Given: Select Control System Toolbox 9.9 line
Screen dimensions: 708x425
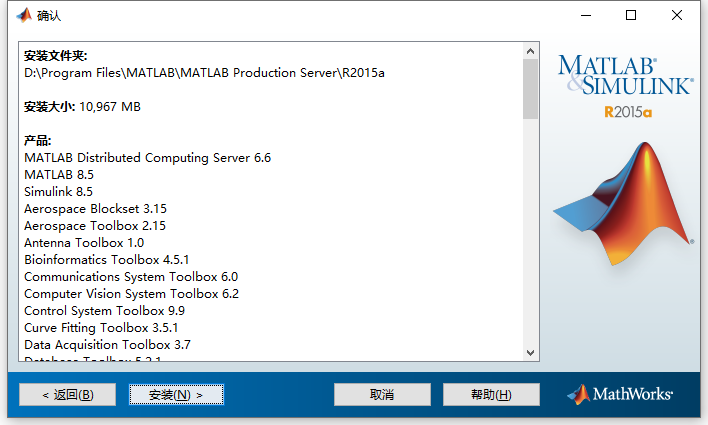Looking at the screenshot, I should [x=104, y=311].
